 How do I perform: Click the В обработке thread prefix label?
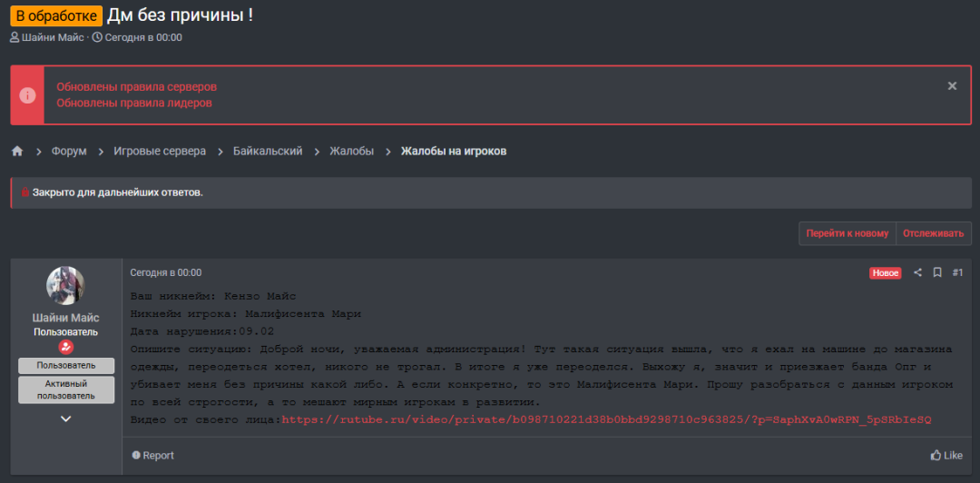[56, 15]
